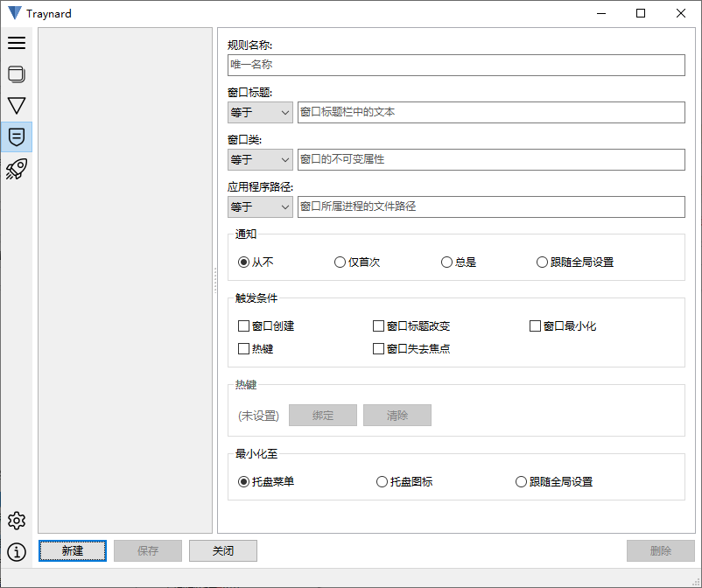
Task: Click the 绑定 hotkey button
Action: [x=322, y=415]
